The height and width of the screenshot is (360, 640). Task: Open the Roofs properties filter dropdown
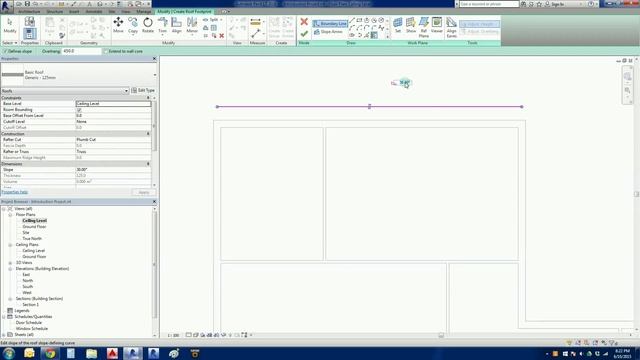126,91
